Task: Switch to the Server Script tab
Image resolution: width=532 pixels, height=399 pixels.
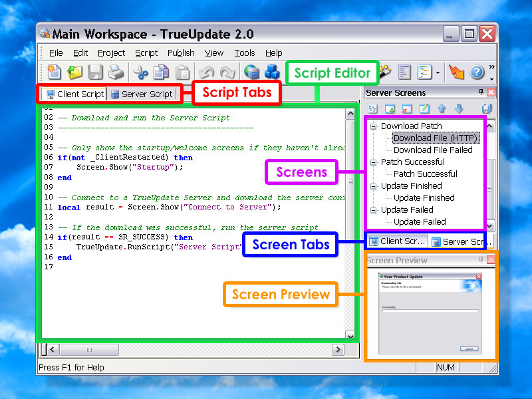Action: coord(142,94)
